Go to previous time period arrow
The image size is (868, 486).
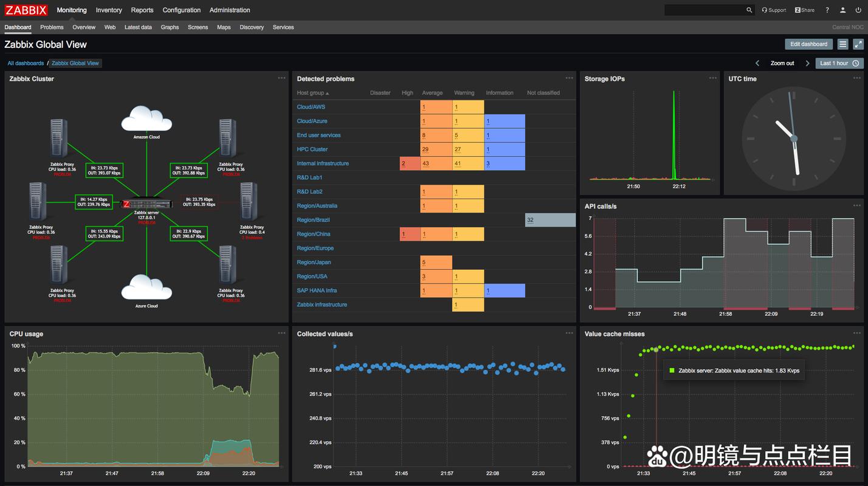(757, 63)
